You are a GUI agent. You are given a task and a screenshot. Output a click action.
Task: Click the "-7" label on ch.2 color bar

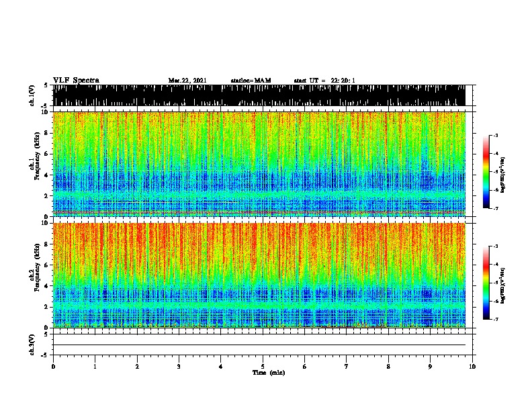[495, 319]
